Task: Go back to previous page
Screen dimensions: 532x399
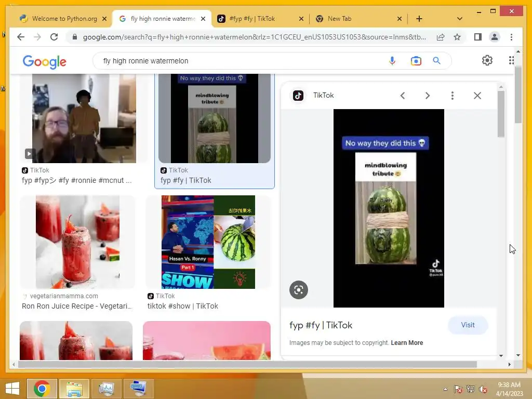Action: point(21,37)
